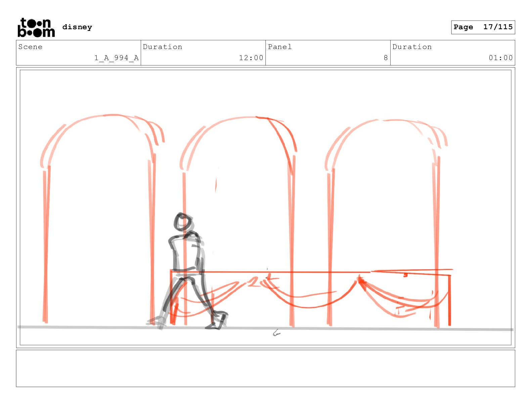
Task: Click the scene Duration value 12:00
Action: [251, 58]
